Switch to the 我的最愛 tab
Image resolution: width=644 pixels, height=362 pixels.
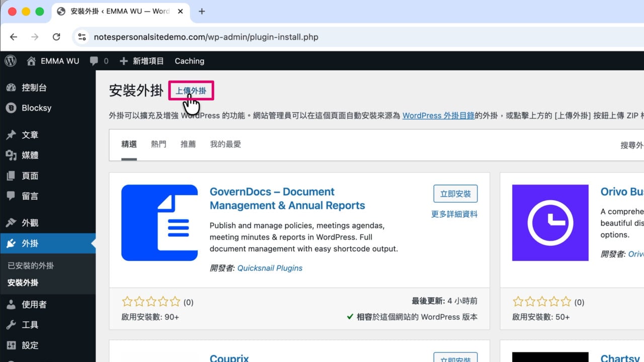pos(225,144)
